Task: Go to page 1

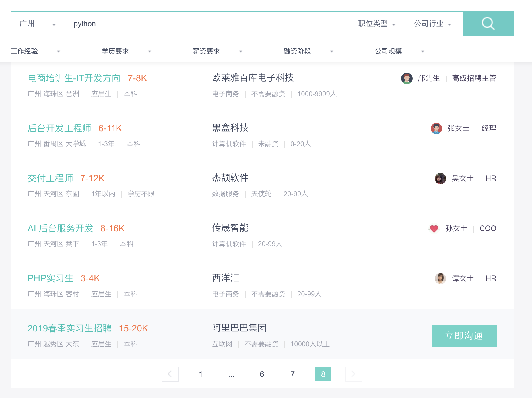Action: pos(201,374)
